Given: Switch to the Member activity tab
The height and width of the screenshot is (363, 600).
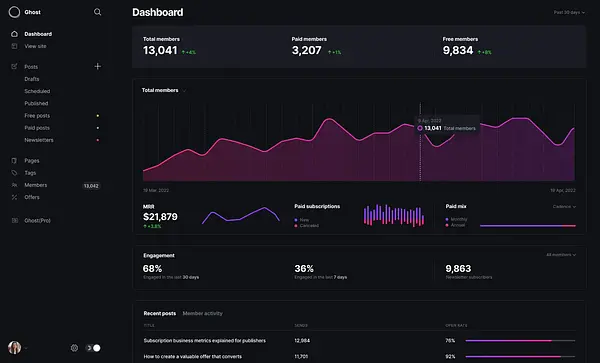Looking at the screenshot, I should (x=202, y=313).
